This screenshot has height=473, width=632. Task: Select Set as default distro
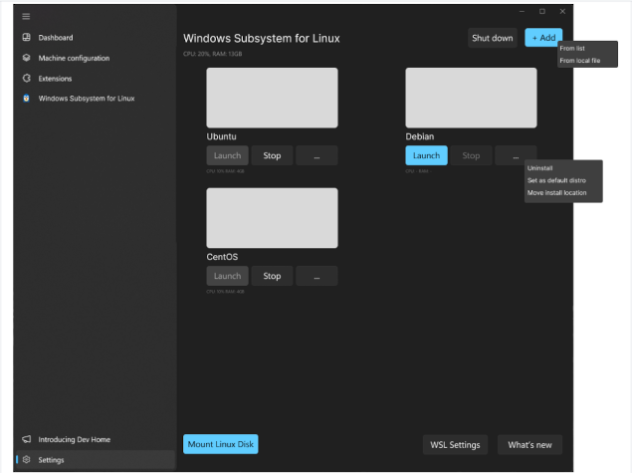pyautogui.click(x=556, y=180)
